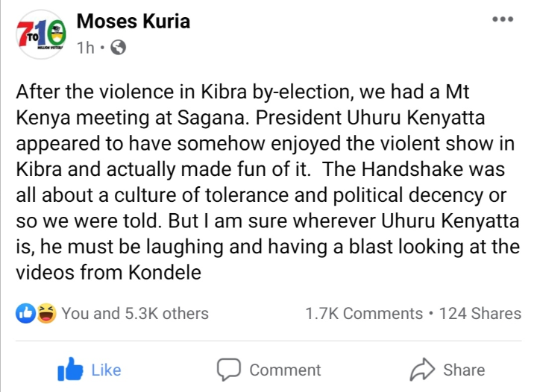Click the laughing haha reaction icon
The width and height of the screenshot is (537, 392).
coord(45,314)
